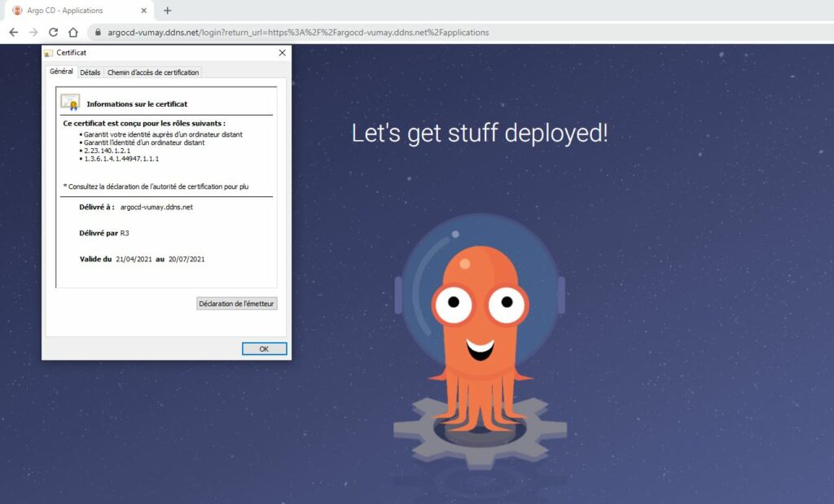Click the Certificat dialog title bar icon
This screenshot has width=834, height=504.
(x=49, y=53)
